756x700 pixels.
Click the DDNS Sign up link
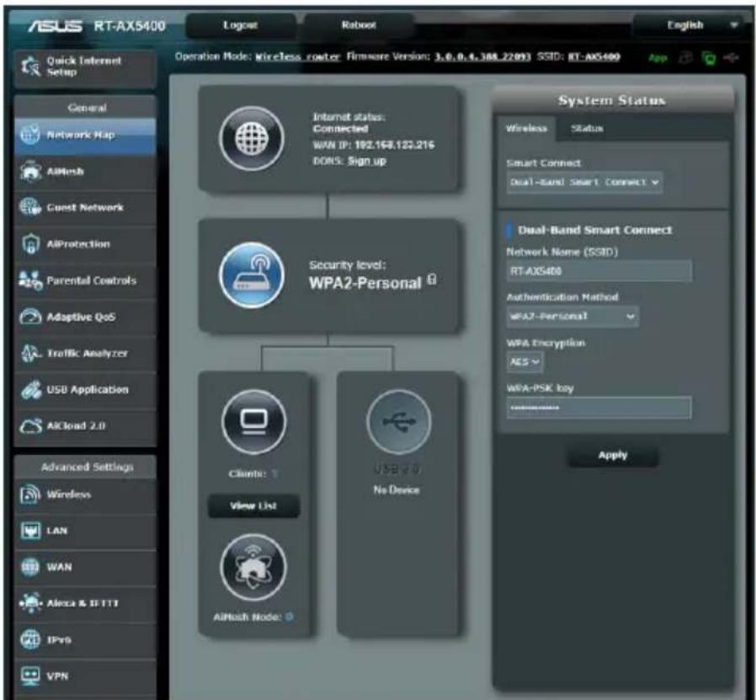pyautogui.click(x=367, y=161)
